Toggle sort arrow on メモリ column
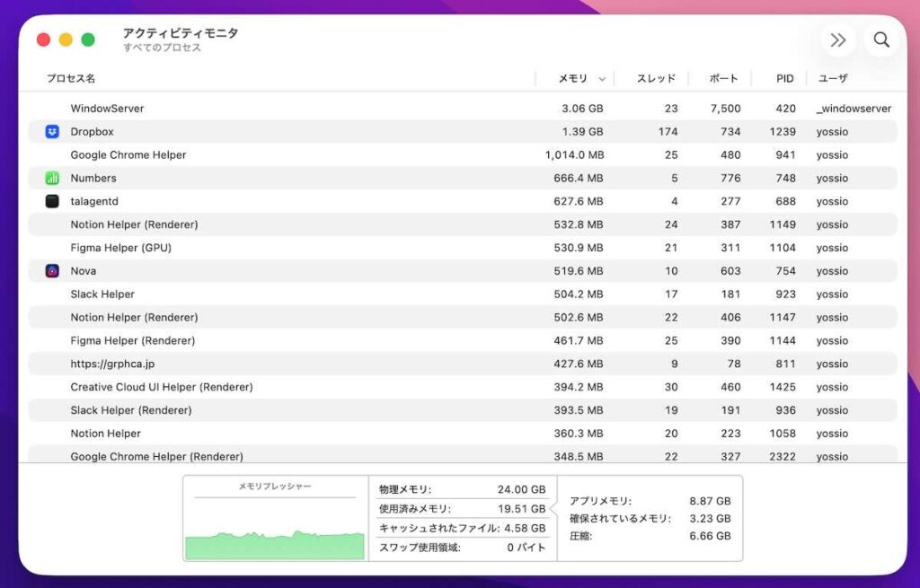 [x=602, y=79]
